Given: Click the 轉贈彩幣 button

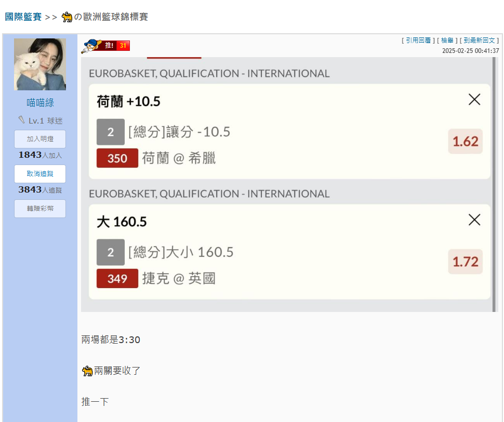Looking at the screenshot, I should [40, 209].
